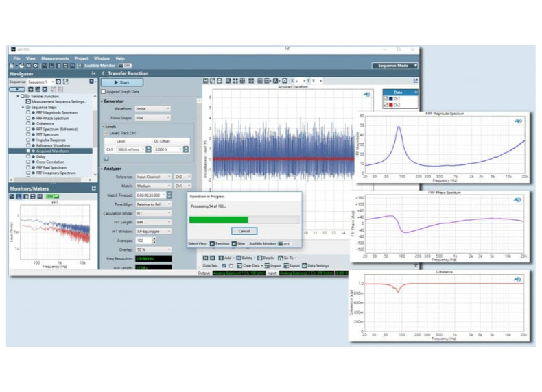Open the View menu

coord(30,58)
